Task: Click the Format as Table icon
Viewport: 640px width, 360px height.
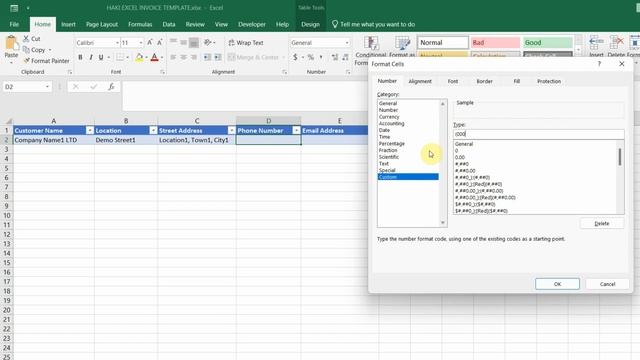Action: pyautogui.click(x=402, y=43)
